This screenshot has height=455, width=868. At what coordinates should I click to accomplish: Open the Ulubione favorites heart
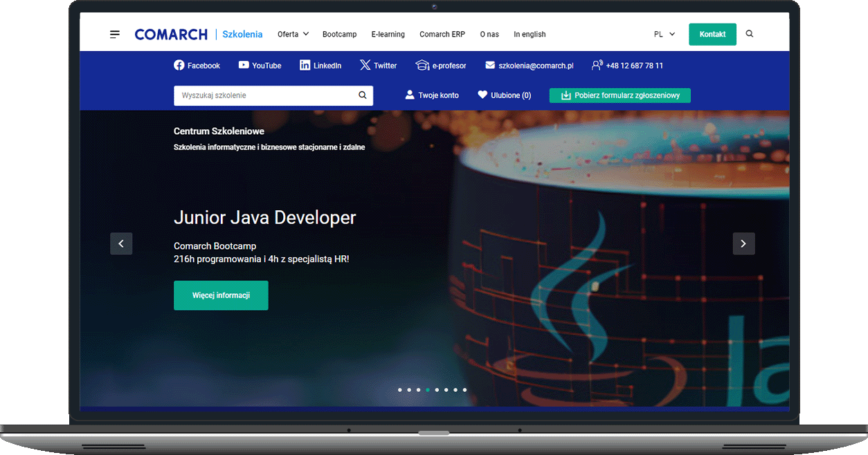[505, 95]
